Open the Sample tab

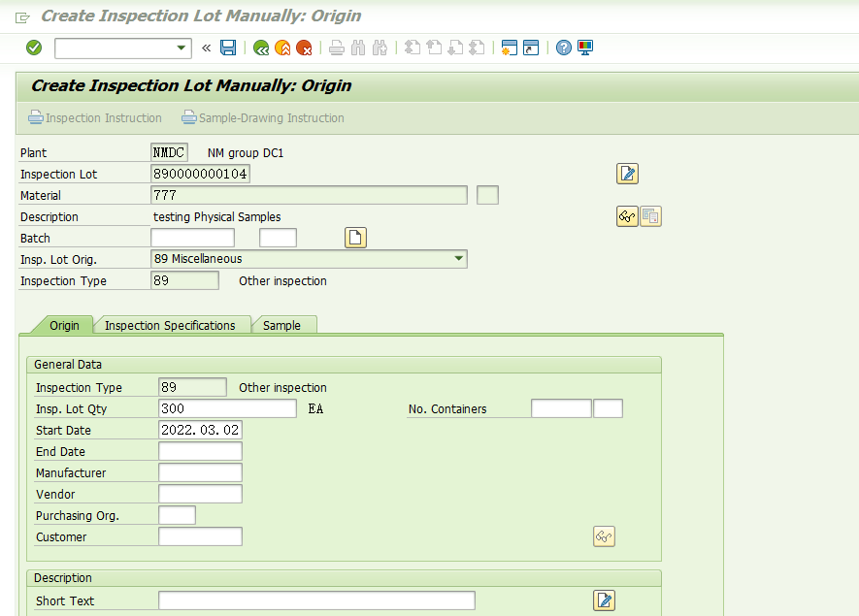pyautogui.click(x=281, y=325)
